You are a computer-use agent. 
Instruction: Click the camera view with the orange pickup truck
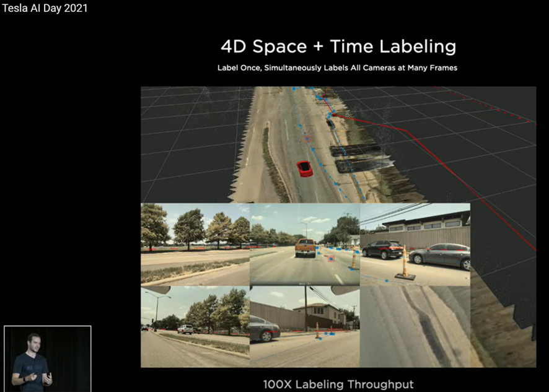[305, 244]
